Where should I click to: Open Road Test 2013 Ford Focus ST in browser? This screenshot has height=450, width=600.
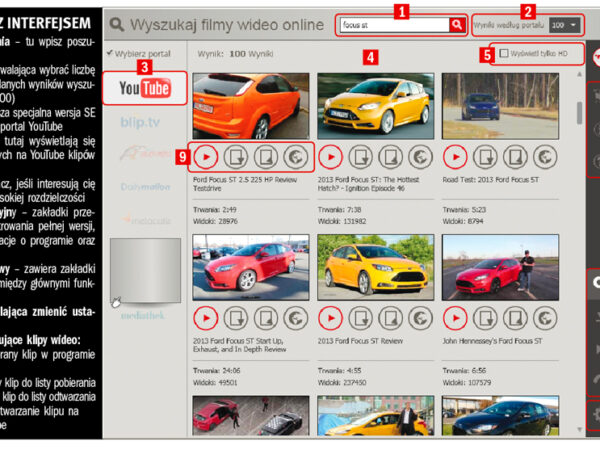545,155
